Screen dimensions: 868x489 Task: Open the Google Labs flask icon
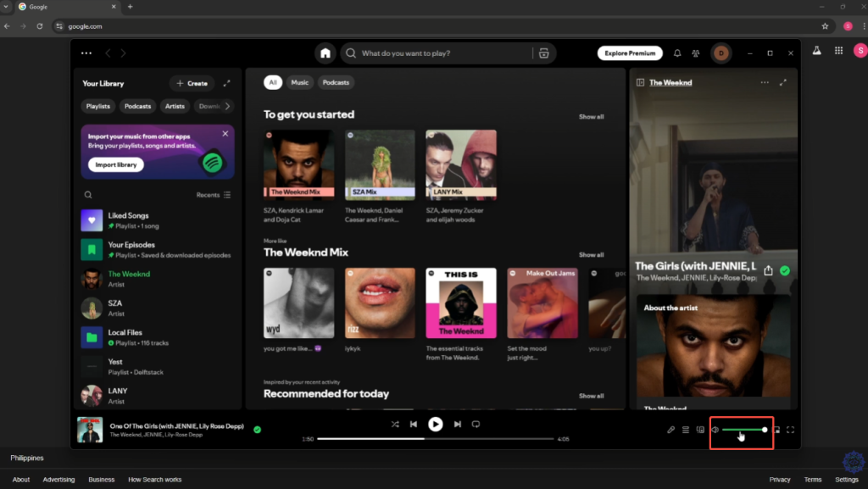point(816,50)
